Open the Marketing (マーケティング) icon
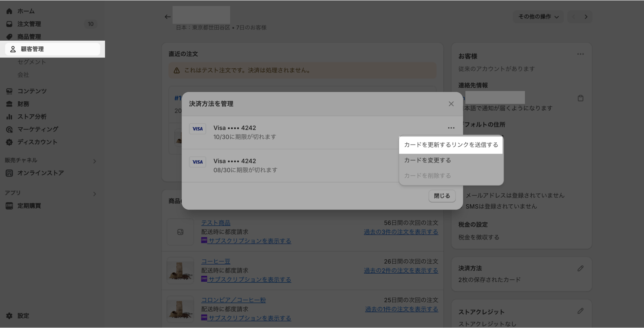Screen dimensions: 644x328 click(9, 129)
